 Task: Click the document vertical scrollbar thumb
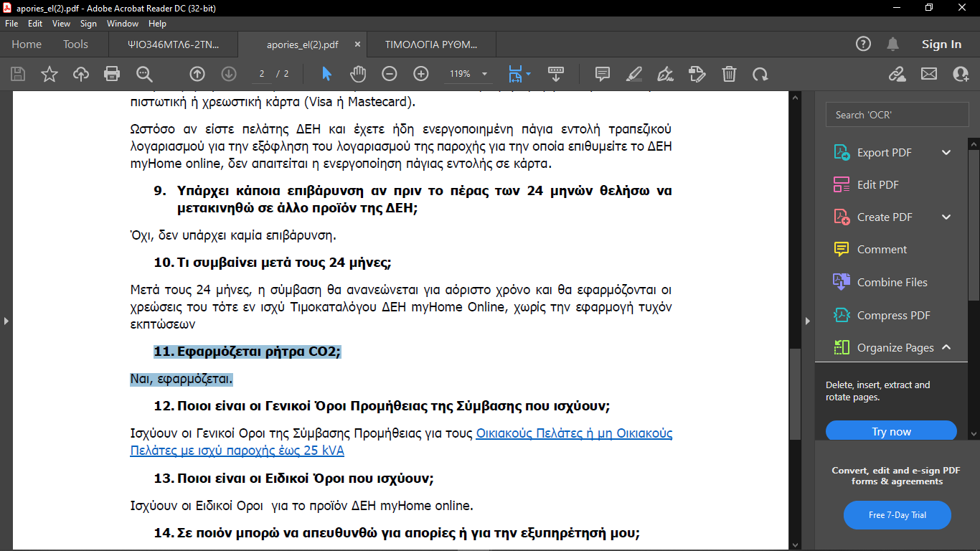pyautogui.click(x=795, y=395)
